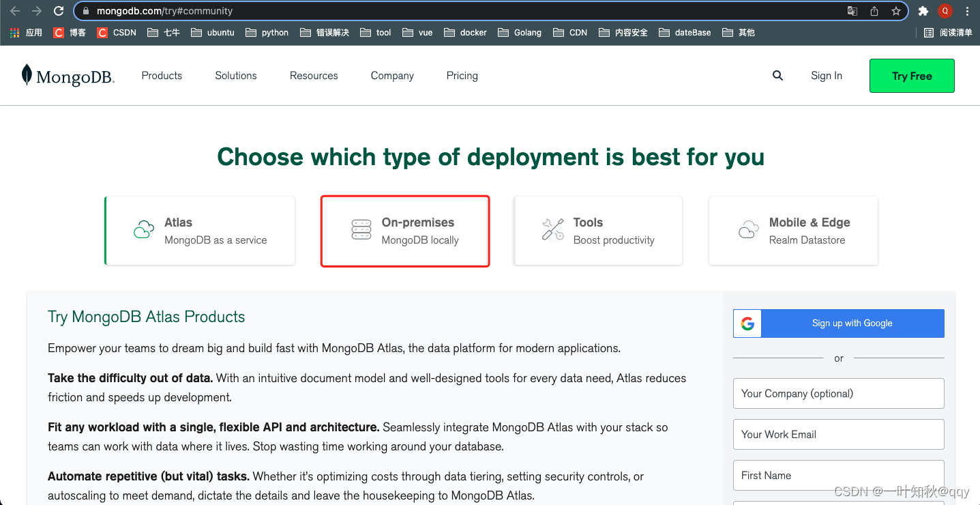Screen dimensions: 980x505
Task: Open the Golang bookmark folder
Action: click(520, 32)
